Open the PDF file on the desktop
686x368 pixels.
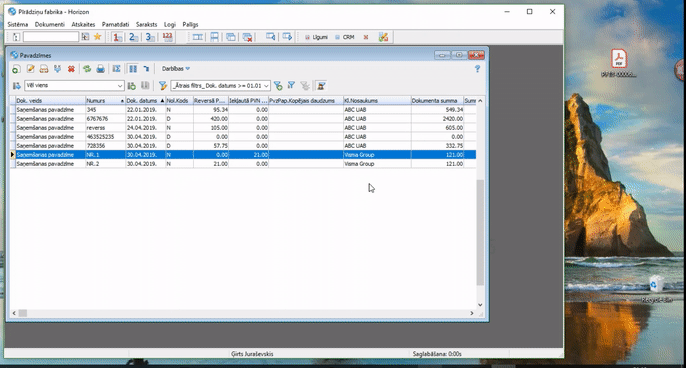(x=619, y=63)
